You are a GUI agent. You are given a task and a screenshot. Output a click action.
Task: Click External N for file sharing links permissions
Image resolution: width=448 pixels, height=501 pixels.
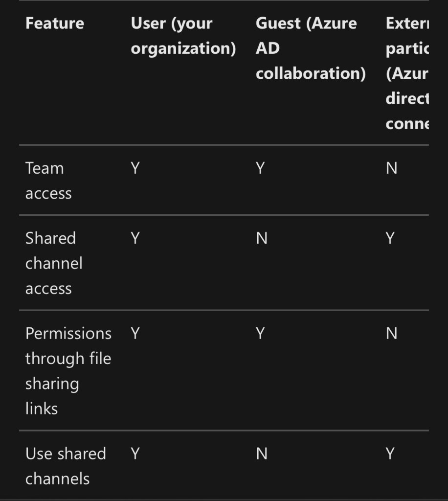392,333
